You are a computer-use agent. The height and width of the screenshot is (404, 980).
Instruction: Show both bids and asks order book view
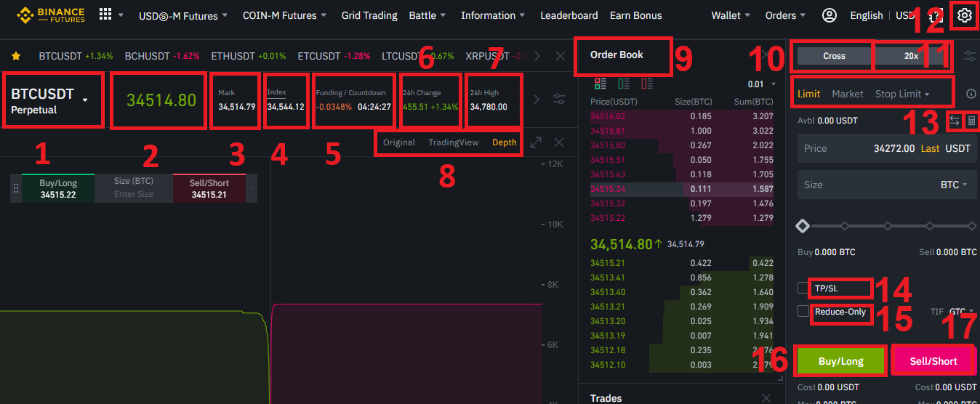[601, 84]
